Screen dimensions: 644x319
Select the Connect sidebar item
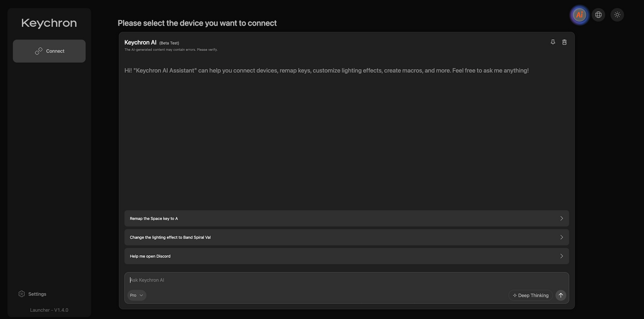[49, 51]
